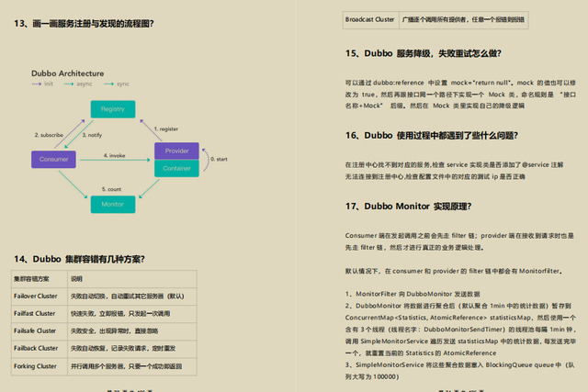Click the '说明' table header cell
This screenshot has height=392, width=588.
click(x=132, y=279)
